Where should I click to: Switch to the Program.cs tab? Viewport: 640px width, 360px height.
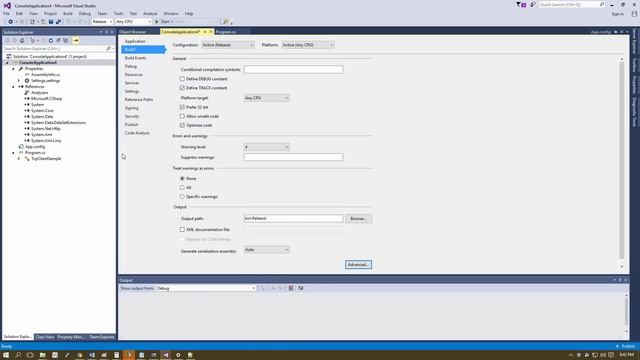[x=226, y=32]
